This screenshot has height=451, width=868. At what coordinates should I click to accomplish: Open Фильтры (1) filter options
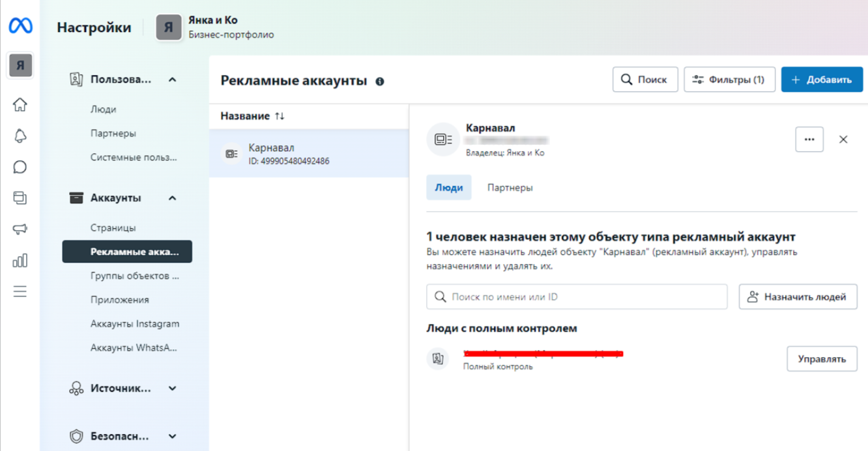pyautogui.click(x=729, y=80)
